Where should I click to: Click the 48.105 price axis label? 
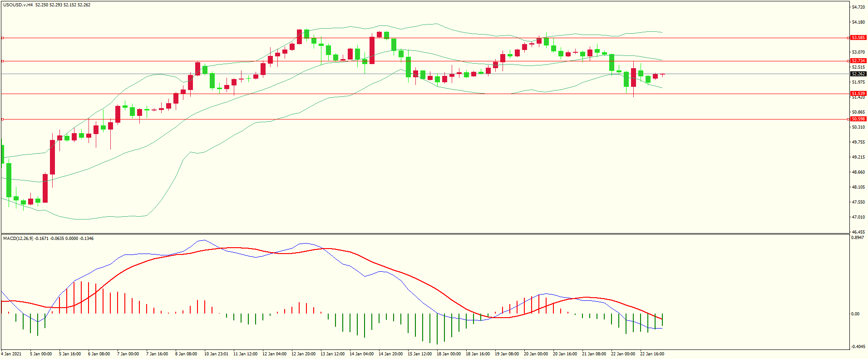(x=858, y=187)
